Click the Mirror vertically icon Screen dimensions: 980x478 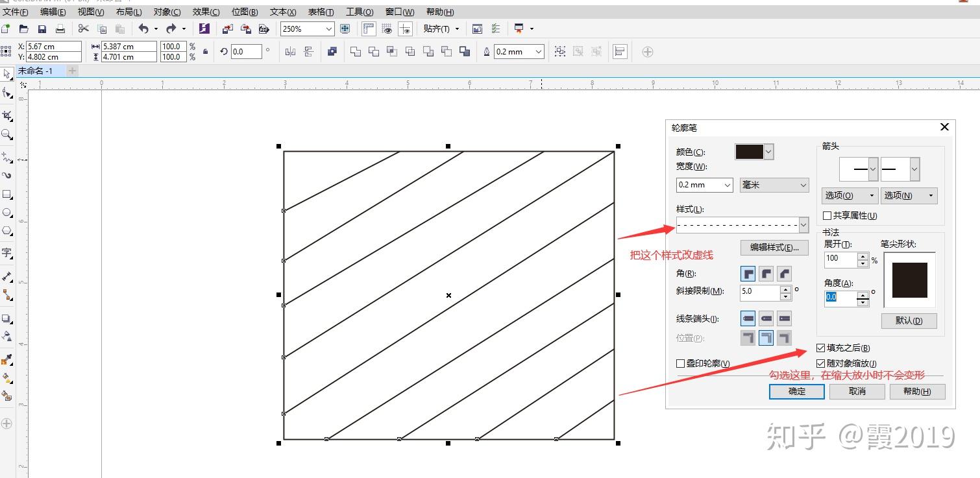(x=308, y=52)
